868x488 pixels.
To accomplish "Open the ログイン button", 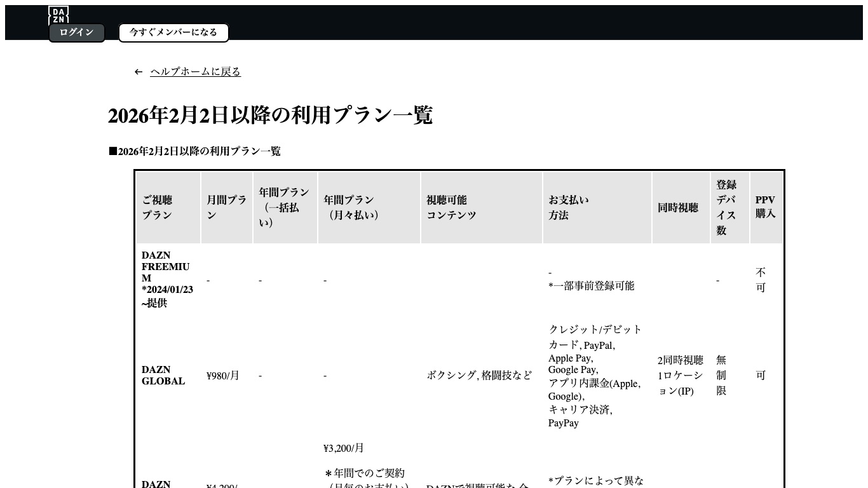I will tap(77, 32).
